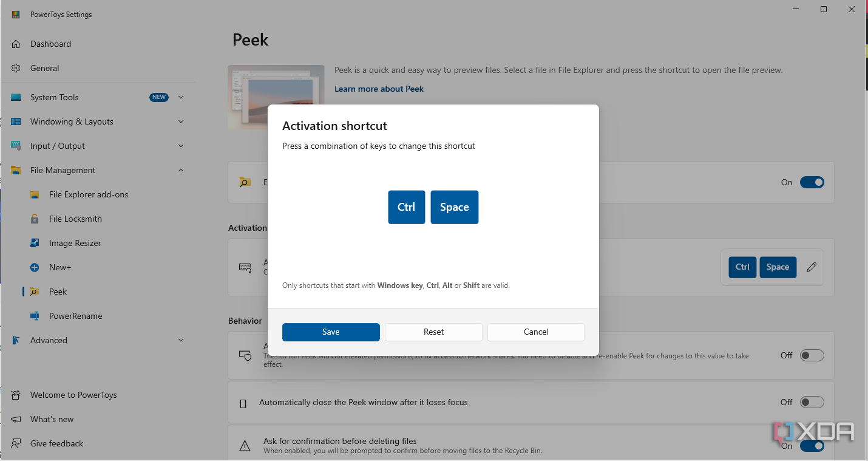Click the Peek preview thumbnail image

(x=276, y=97)
